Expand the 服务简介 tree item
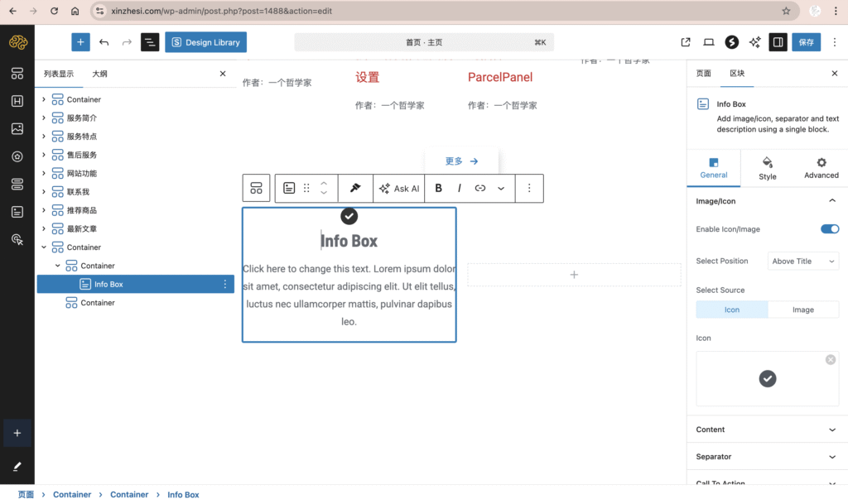The height and width of the screenshot is (504, 848). tap(44, 118)
